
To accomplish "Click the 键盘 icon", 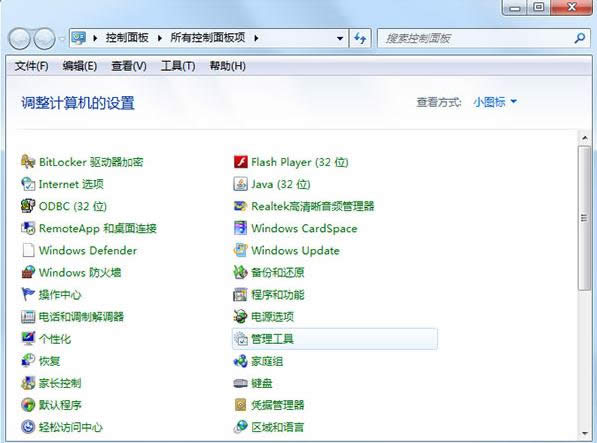I will click(241, 383).
